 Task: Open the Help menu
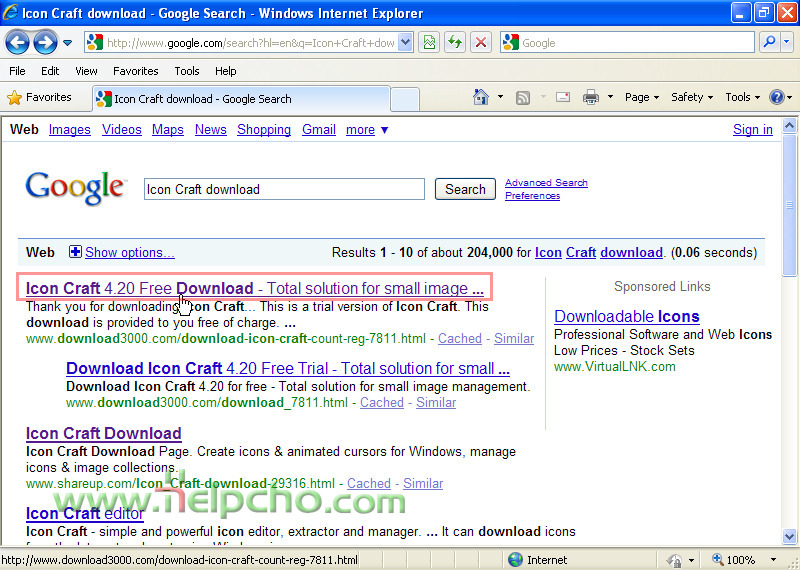pyautogui.click(x=226, y=71)
